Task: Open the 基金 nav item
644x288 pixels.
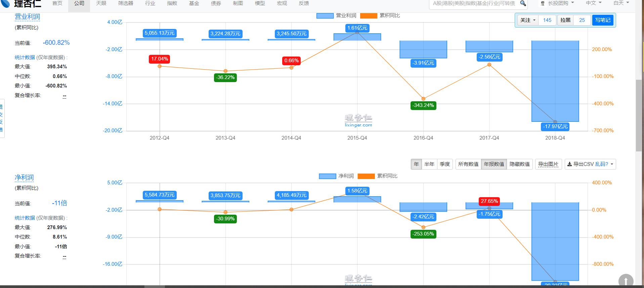Action: 194,3
